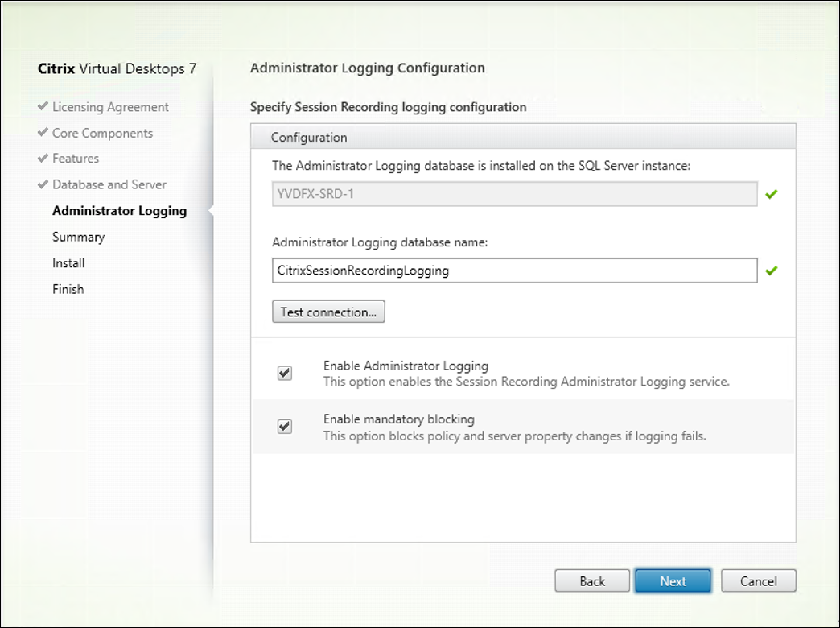Cancel the Session Recording installation wizard
This screenshot has height=628, width=840.
pyautogui.click(x=757, y=580)
